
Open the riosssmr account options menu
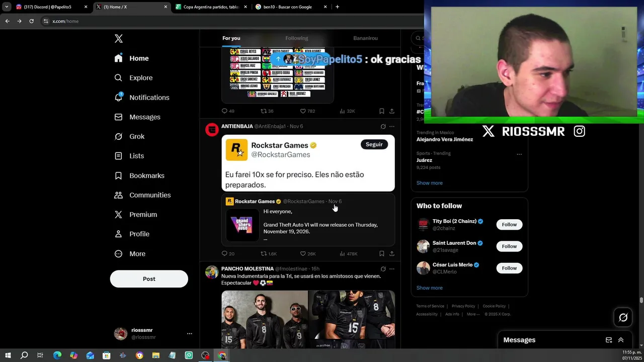point(190,333)
